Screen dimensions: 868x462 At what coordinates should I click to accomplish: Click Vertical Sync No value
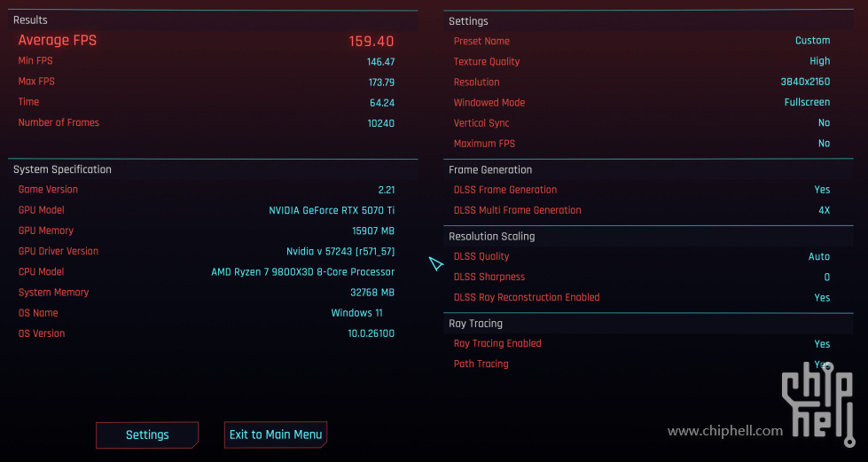click(825, 123)
